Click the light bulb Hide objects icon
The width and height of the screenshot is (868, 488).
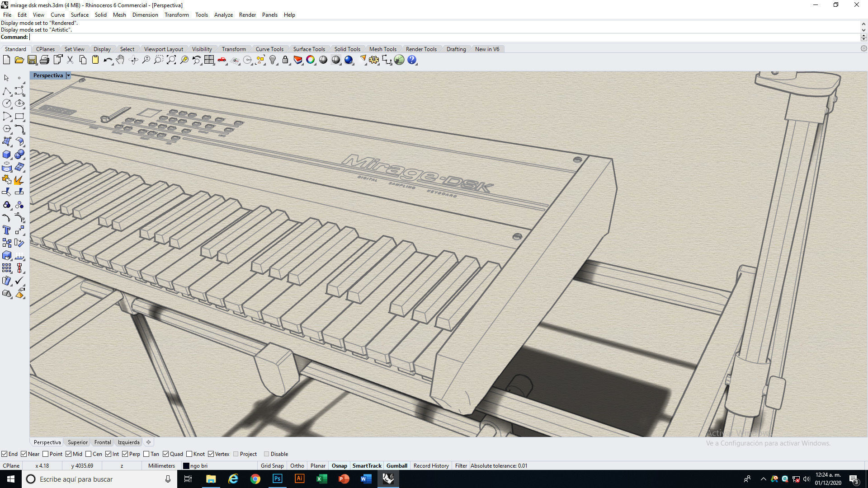(x=273, y=60)
